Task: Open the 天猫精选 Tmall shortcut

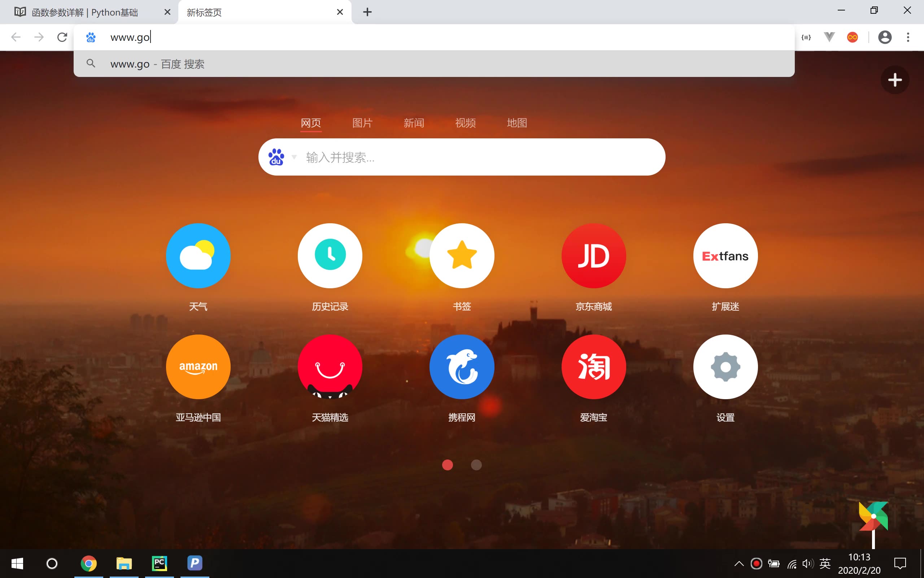Action: pyautogui.click(x=330, y=367)
